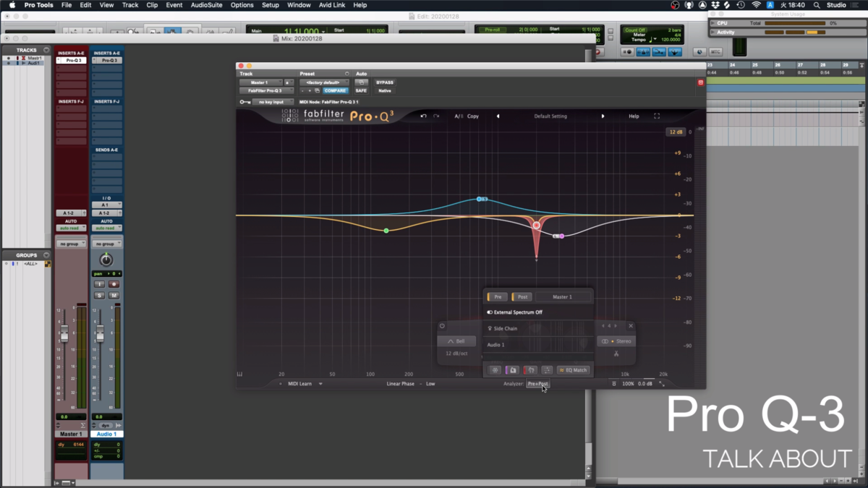Click Copy in Pro-Q 3 header
The image size is (868, 488).
pyautogui.click(x=473, y=116)
